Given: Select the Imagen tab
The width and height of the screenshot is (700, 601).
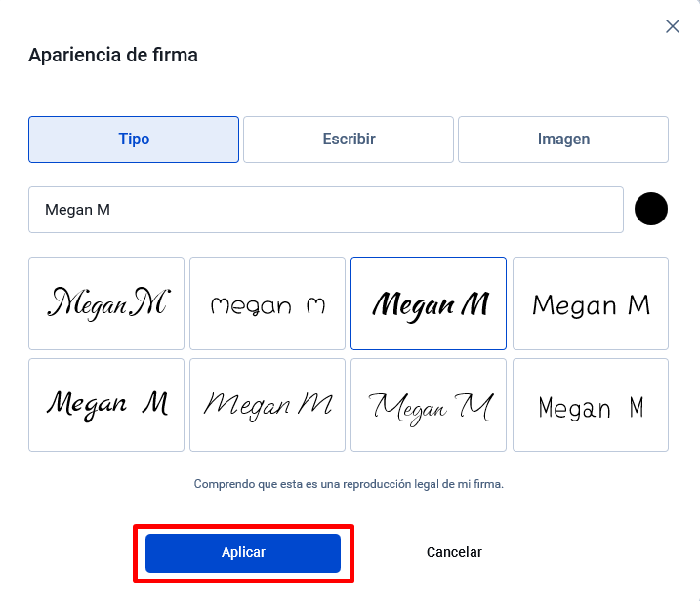Looking at the screenshot, I should 563,140.
